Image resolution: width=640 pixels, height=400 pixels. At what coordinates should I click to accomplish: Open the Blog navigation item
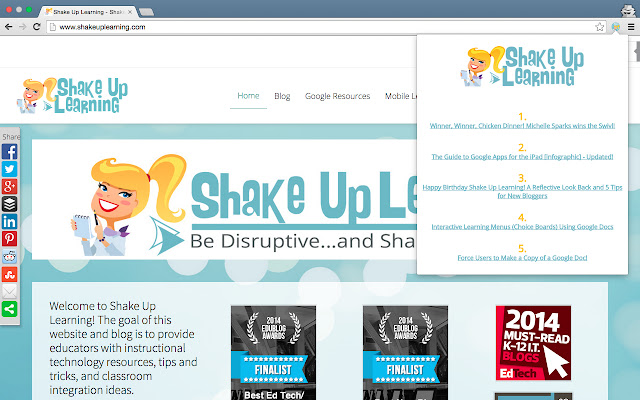(x=282, y=96)
